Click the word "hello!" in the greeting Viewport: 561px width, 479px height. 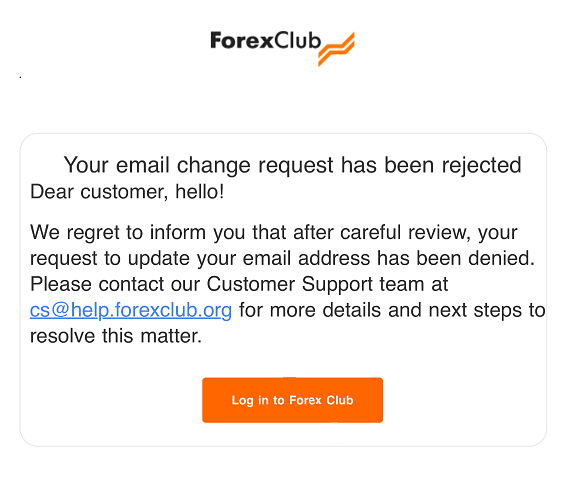tap(200, 191)
